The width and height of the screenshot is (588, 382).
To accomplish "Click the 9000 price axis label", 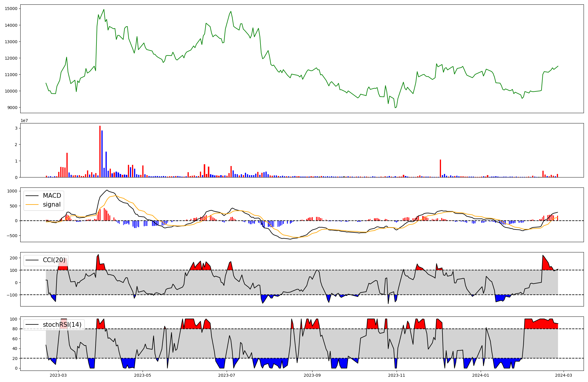I will 12,108.
